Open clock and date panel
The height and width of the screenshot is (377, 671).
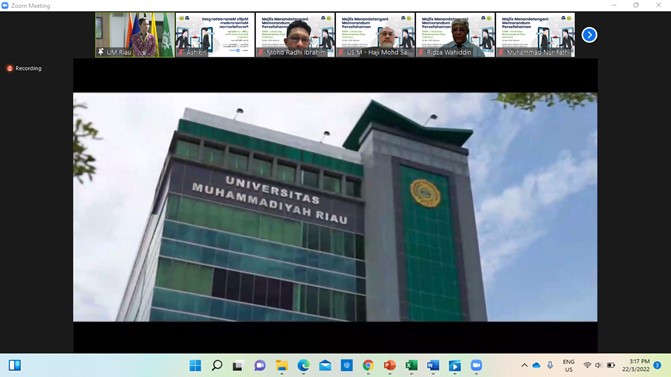coord(636,365)
